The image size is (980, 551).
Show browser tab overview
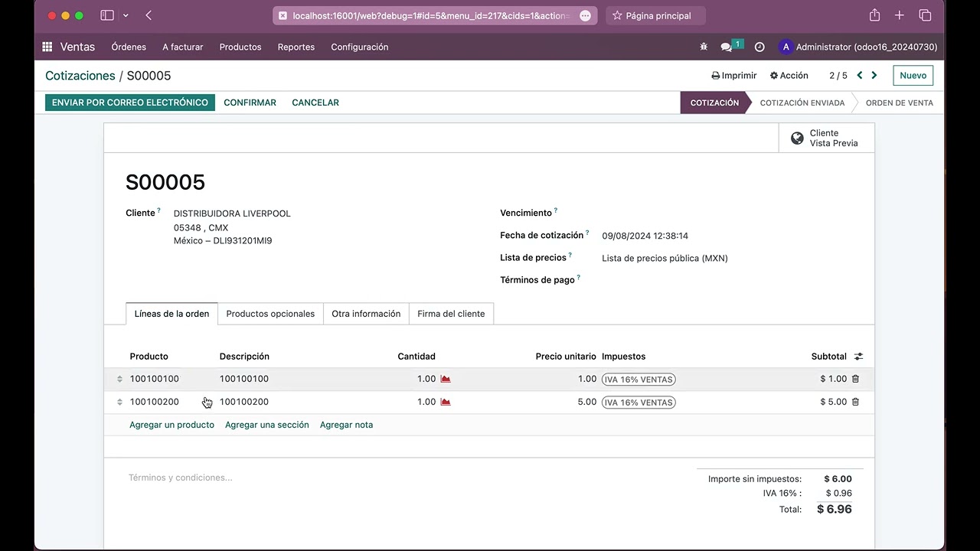(x=925, y=15)
